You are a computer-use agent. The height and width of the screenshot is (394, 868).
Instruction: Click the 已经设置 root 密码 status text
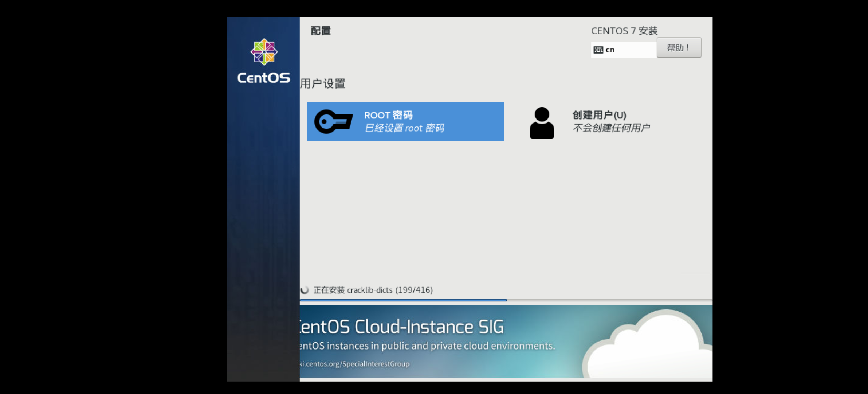tap(404, 128)
